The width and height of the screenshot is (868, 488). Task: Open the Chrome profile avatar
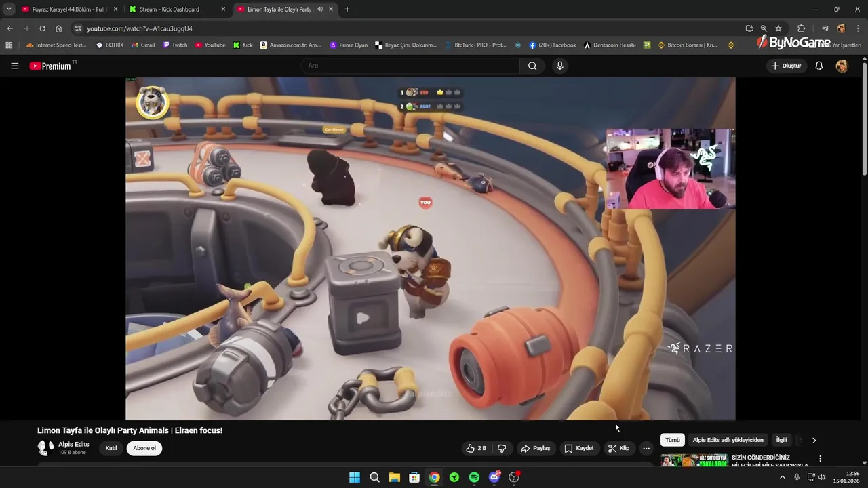point(841,28)
